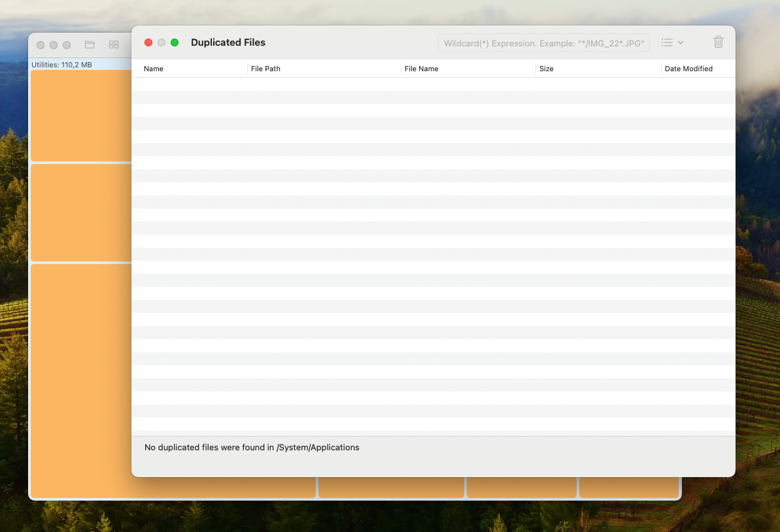The width and height of the screenshot is (780, 532).
Task: Click the grid view icon in background window
Action: point(113,44)
